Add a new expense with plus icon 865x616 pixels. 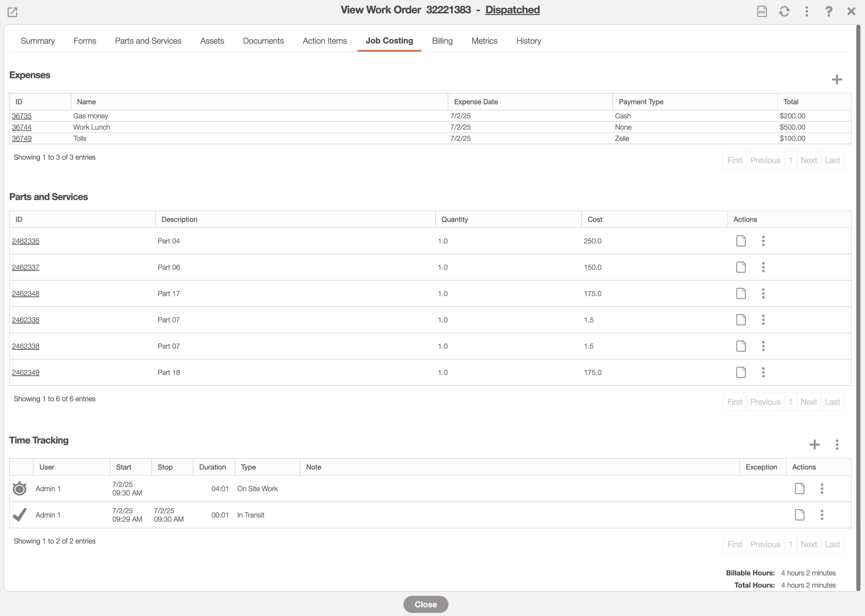coord(837,80)
